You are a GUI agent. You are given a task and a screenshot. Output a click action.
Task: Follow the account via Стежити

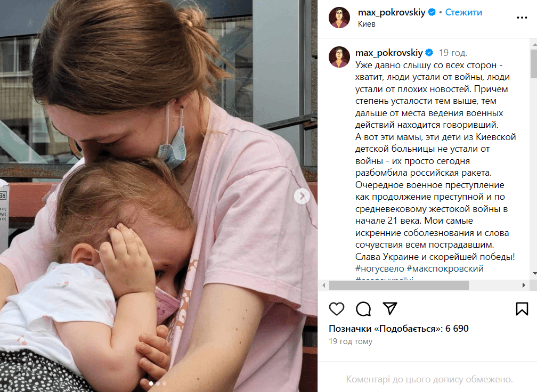463,12
